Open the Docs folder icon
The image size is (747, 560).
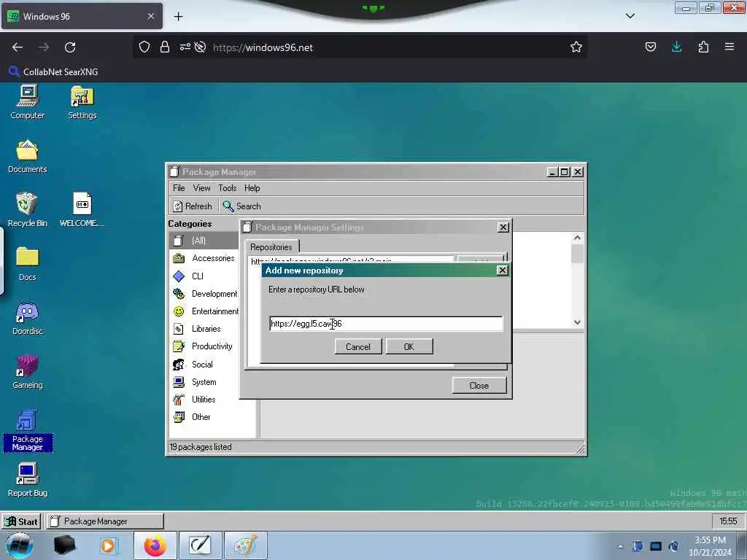(27, 264)
